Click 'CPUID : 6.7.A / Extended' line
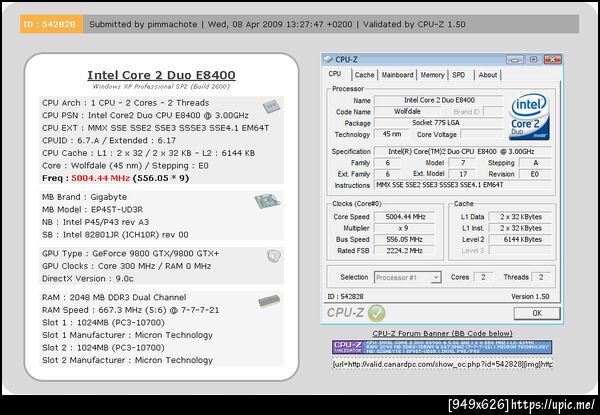 [109, 141]
